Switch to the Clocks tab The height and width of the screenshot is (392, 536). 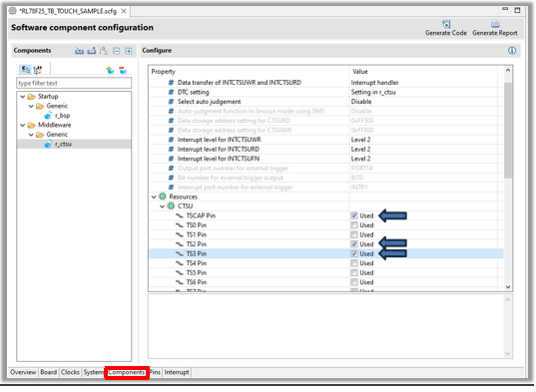click(x=70, y=372)
